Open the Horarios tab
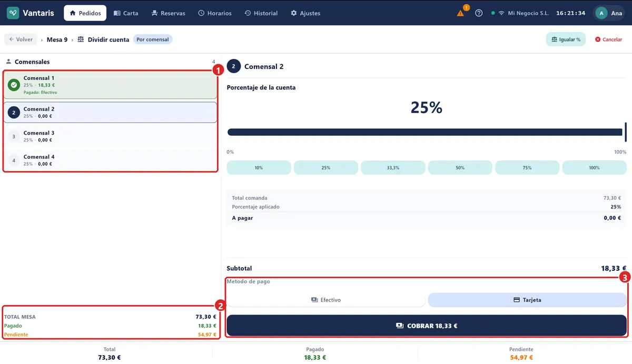This screenshot has height=364, width=632. [x=215, y=13]
